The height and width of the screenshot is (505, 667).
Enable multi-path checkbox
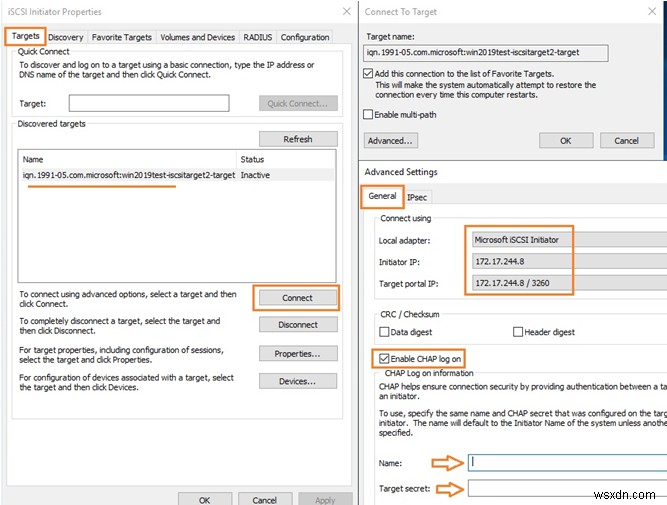pos(368,114)
